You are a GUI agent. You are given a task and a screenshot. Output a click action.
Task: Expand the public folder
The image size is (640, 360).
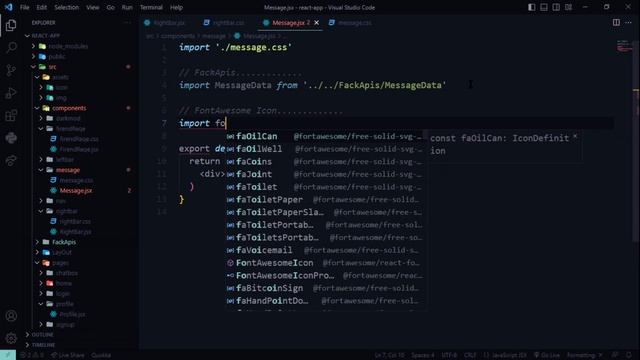coord(33,56)
